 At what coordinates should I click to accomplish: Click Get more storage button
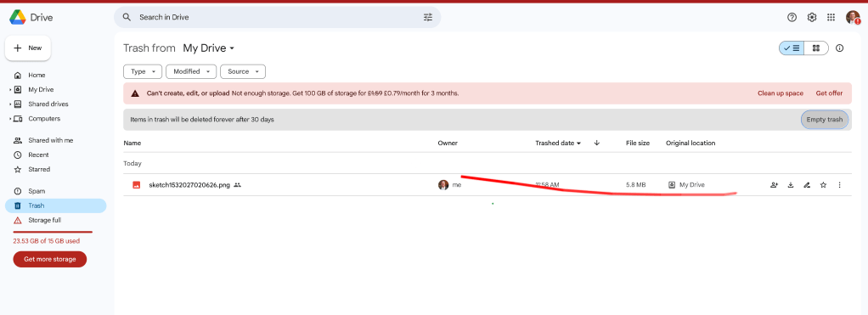[x=50, y=259]
